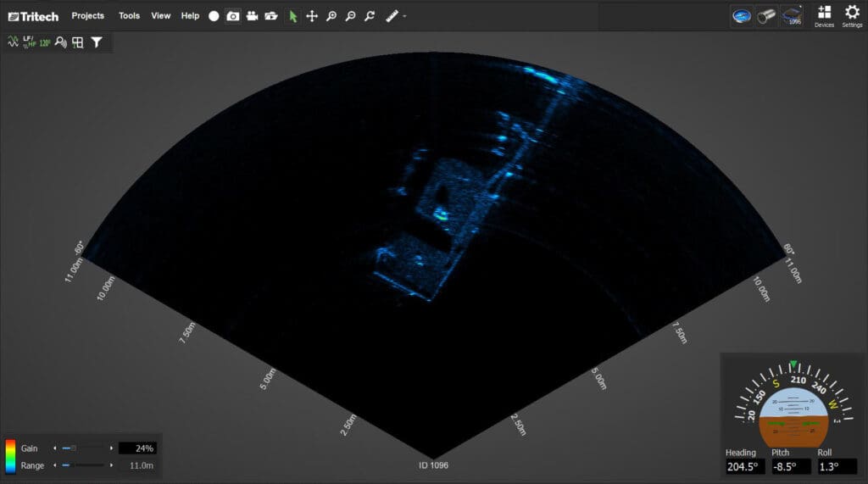Screen dimensions: 868x484
Task: Select the green pointer cursor tool
Action: (x=293, y=16)
